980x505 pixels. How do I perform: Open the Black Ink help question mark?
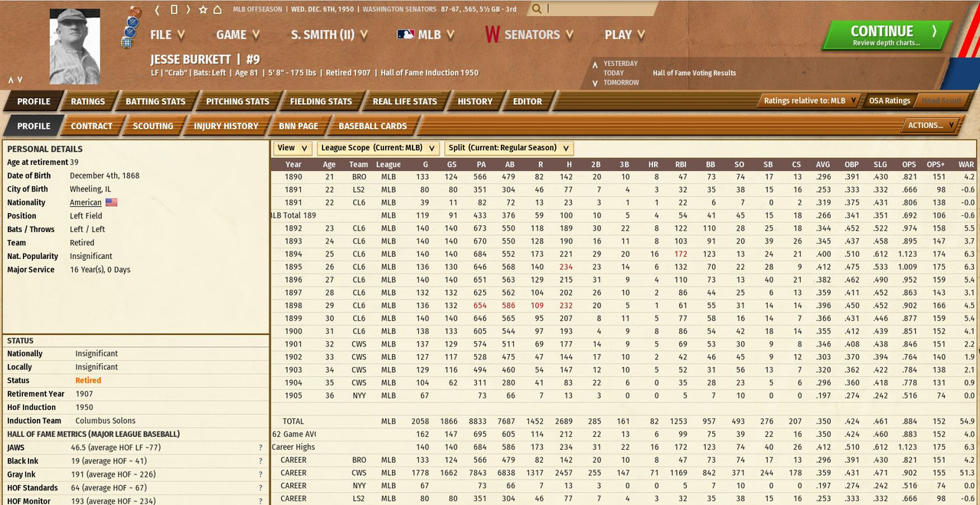coord(260,461)
